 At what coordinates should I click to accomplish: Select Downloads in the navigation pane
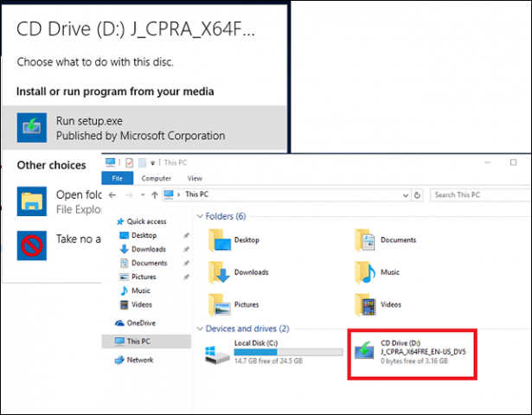point(143,249)
